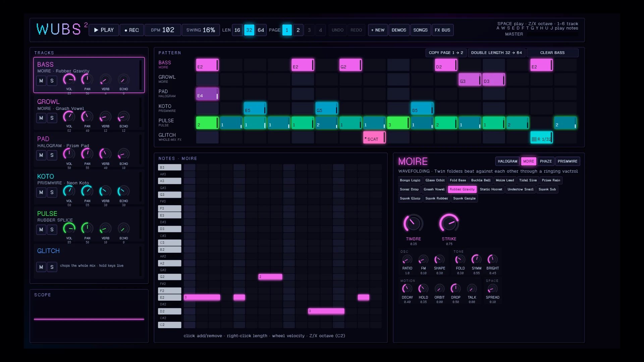Click the large STRIKE knob

pyautogui.click(x=449, y=224)
